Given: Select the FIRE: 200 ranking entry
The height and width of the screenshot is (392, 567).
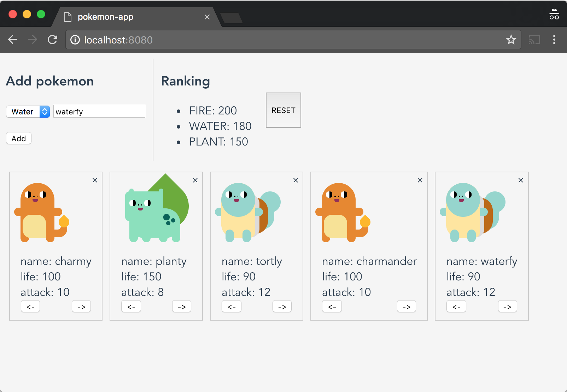Looking at the screenshot, I should (x=213, y=111).
